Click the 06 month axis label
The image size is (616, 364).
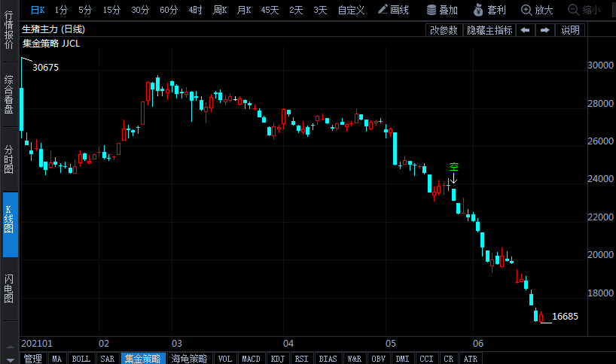[478, 344]
